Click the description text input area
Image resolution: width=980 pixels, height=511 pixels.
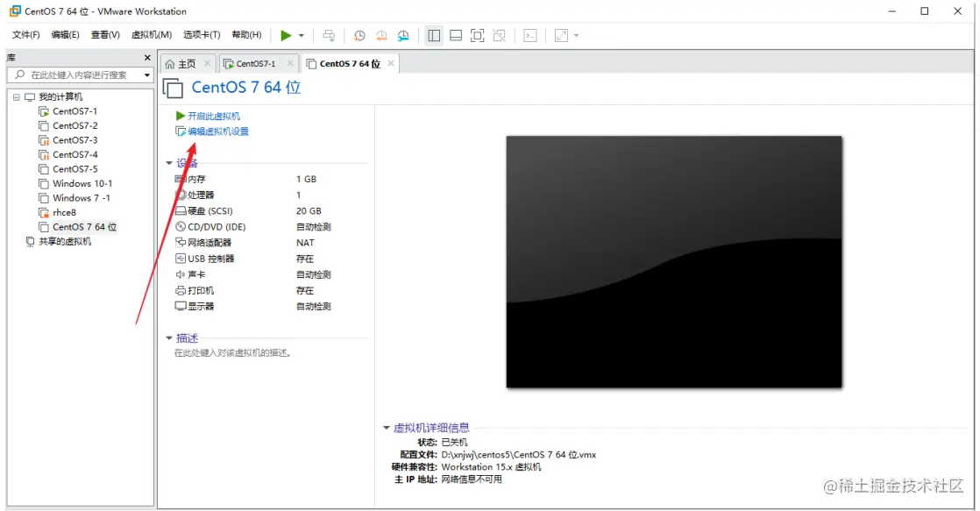pos(232,353)
